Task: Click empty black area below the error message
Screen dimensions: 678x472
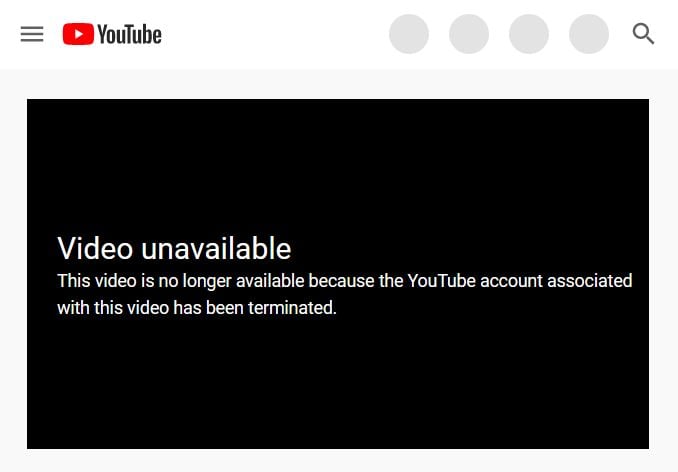Action: (338, 385)
